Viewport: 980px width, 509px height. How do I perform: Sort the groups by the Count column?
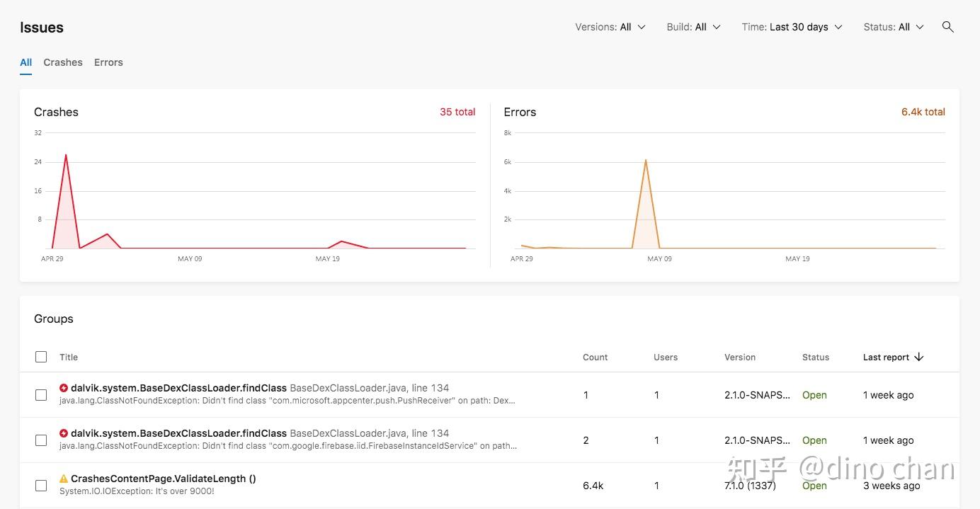(x=595, y=358)
